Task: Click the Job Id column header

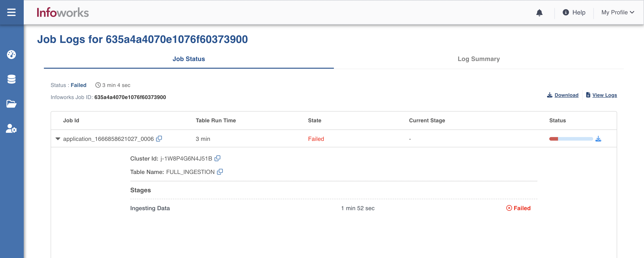Action: (71, 120)
